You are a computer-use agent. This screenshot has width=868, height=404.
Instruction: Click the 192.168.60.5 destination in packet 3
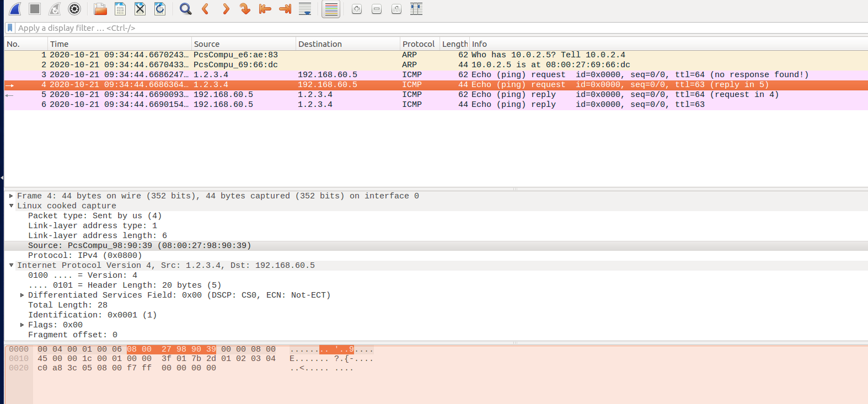[x=328, y=75]
